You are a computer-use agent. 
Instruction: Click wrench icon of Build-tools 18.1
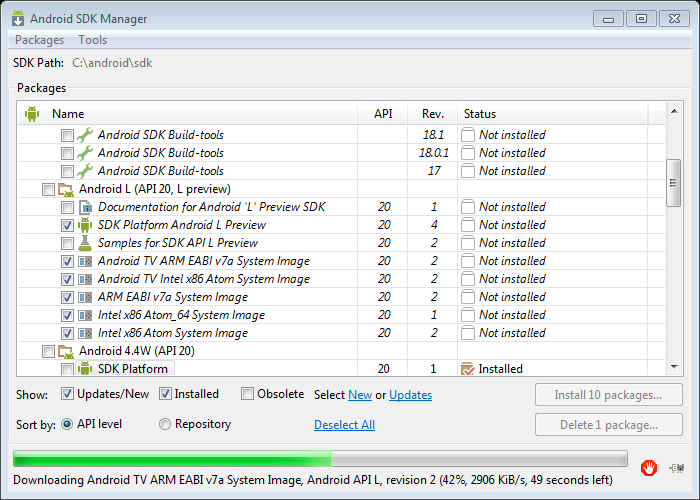click(85, 135)
